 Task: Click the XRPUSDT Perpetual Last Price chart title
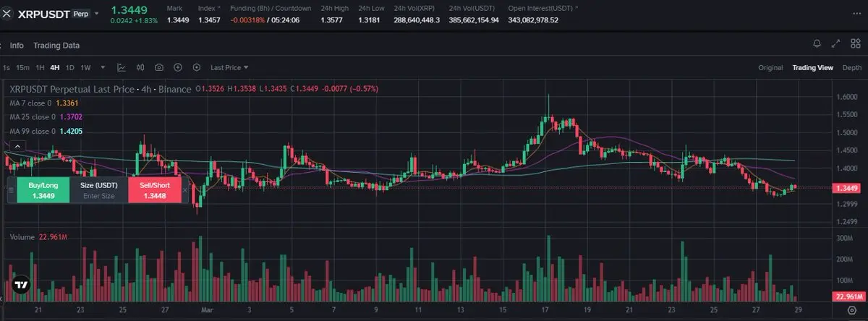[100, 89]
